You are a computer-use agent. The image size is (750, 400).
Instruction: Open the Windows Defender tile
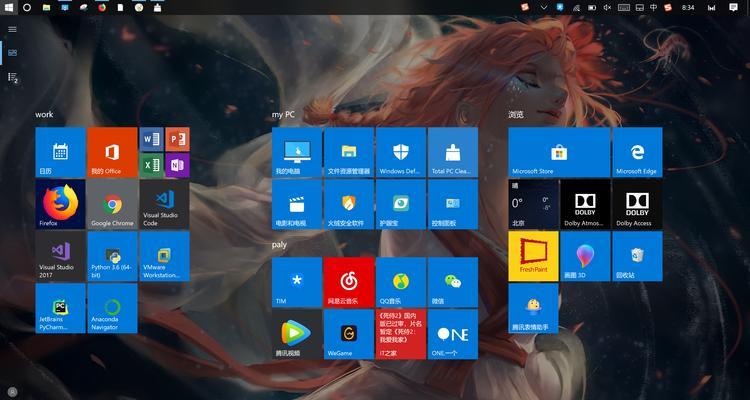401,152
